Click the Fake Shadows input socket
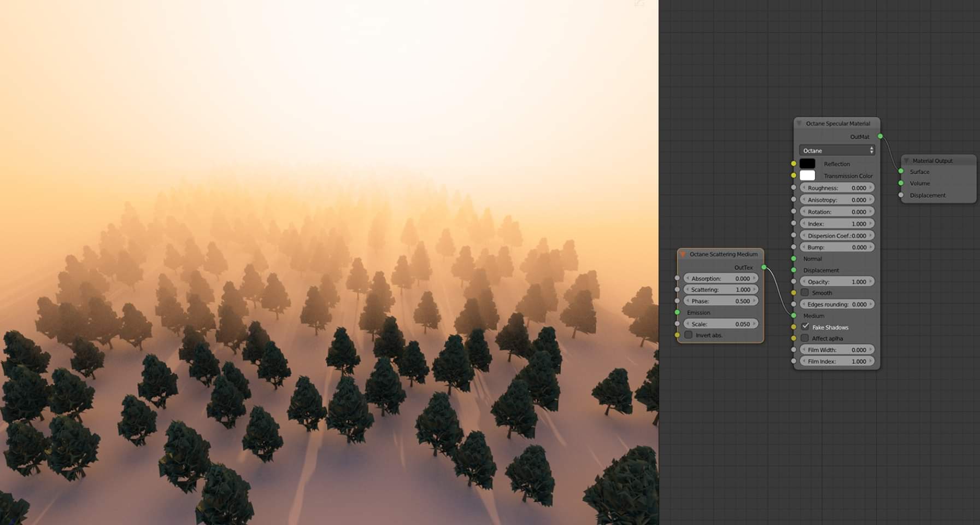The height and width of the screenshot is (525, 980). pyautogui.click(x=794, y=327)
